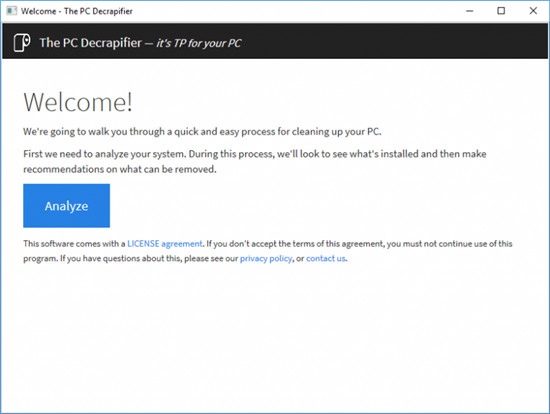The height and width of the screenshot is (414, 550).
Task: Click the 'First we need to analyze' paragraph
Action: [255, 161]
